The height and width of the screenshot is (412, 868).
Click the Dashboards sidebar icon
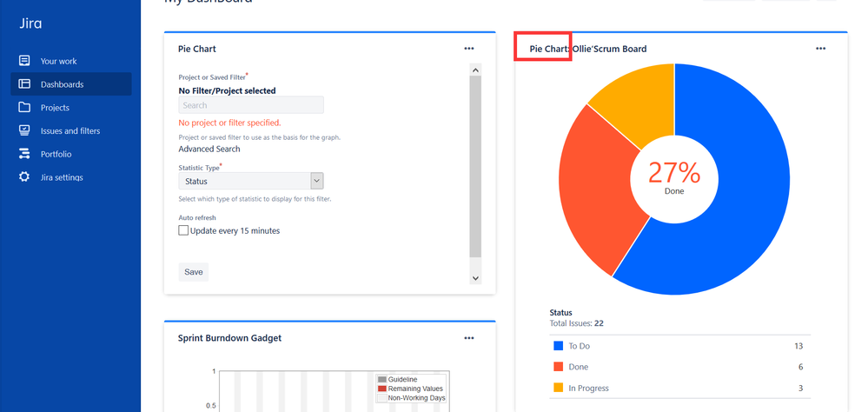pyautogui.click(x=24, y=84)
